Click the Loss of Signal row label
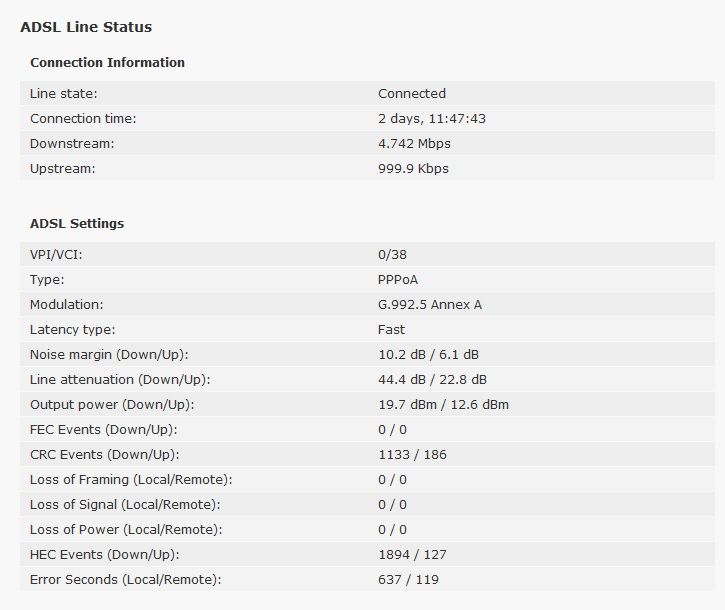Viewport: 725px width, 610px height. [125, 504]
